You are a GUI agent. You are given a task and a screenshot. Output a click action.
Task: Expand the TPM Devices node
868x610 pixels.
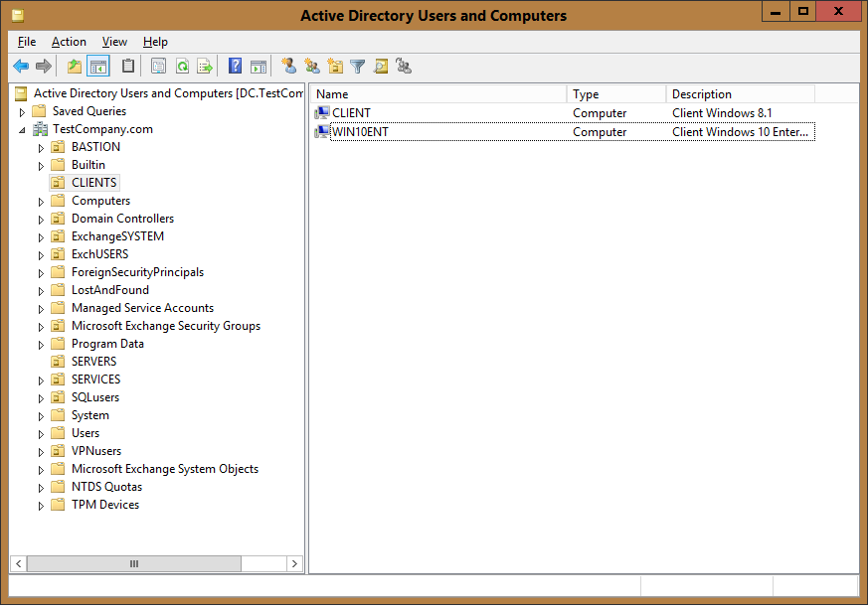coord(41,506)
